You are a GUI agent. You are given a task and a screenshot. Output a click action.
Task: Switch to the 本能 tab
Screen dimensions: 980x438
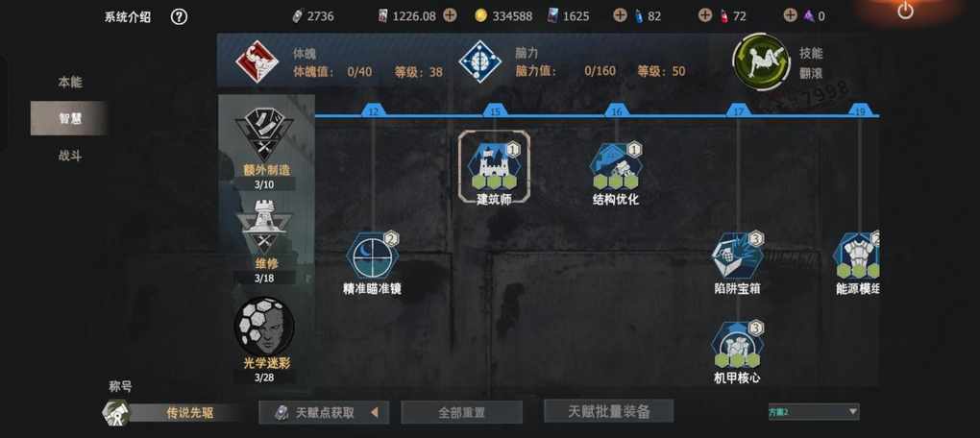tap(70, 82)
